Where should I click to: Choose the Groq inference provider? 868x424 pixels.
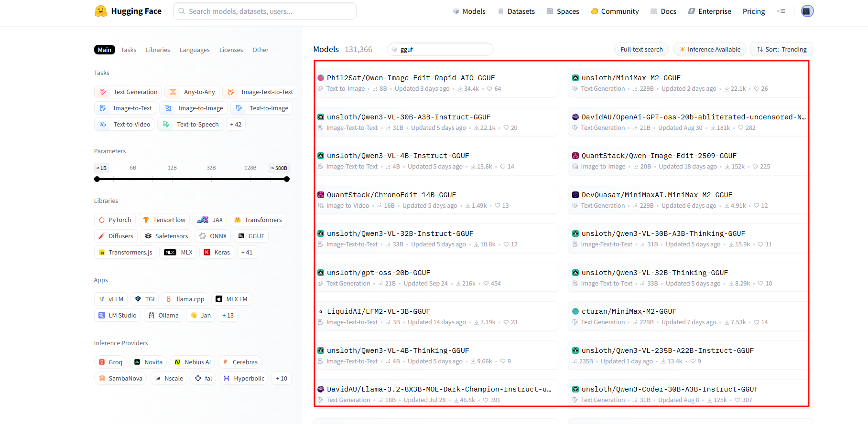point(110,362)
